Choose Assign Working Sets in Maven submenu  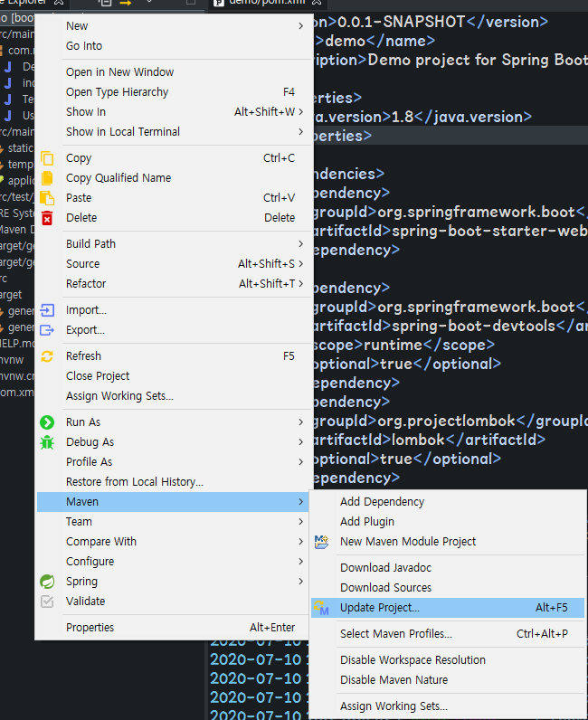(x=448, y=706)
